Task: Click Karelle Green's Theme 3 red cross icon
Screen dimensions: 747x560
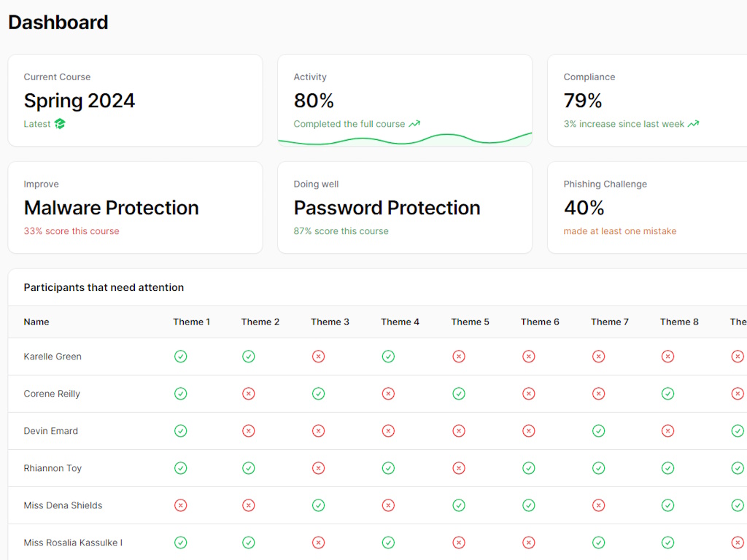Action: tap(318, 357)
